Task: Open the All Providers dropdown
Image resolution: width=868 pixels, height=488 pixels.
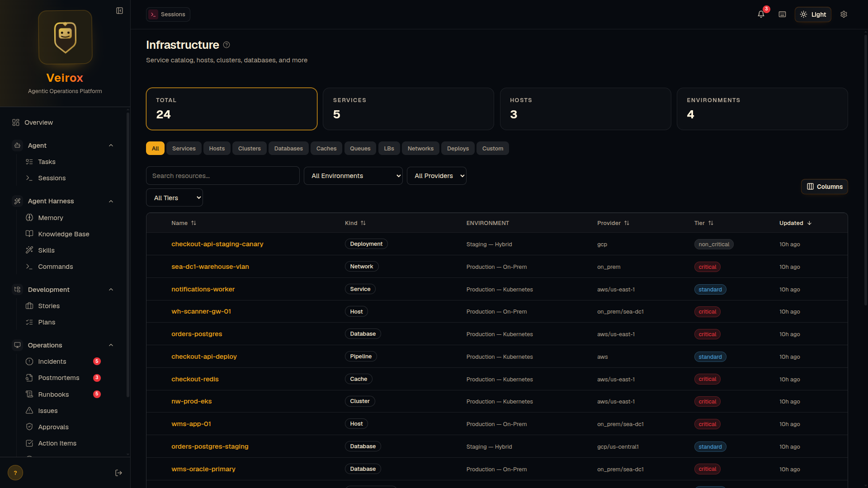Action: click(x=436, y=176)
